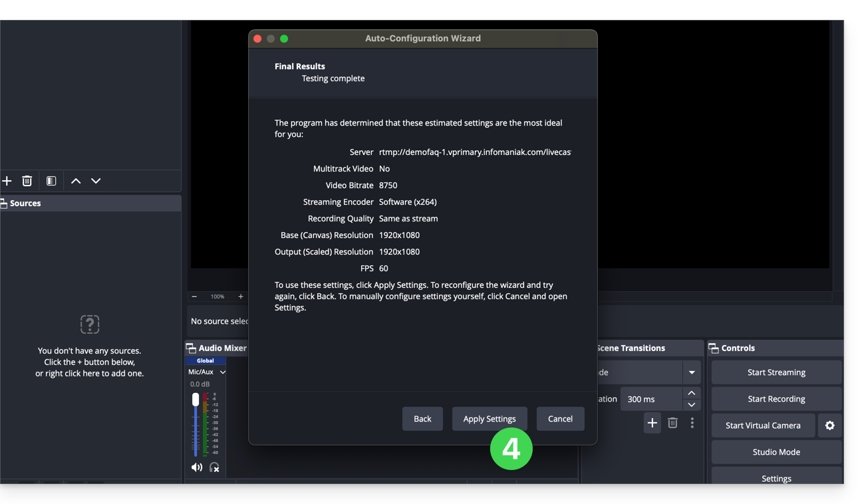The width and height of the screenshot is (864, 504).
Task: Click the trash icon above the Sources panel
Action: [27, 181]
